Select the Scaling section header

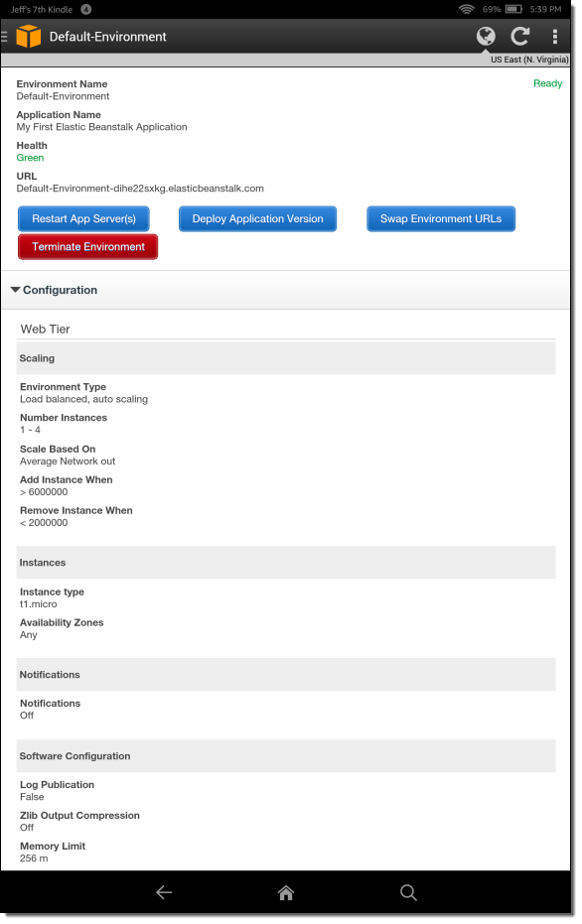click(286, 358)
